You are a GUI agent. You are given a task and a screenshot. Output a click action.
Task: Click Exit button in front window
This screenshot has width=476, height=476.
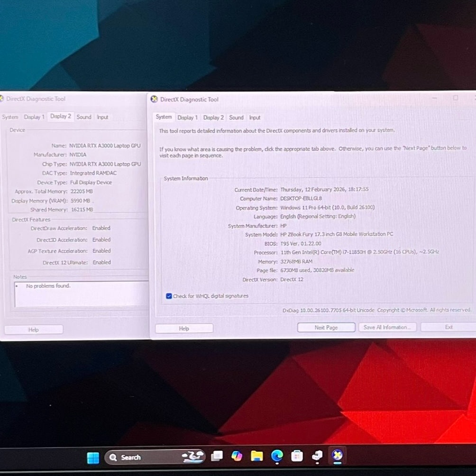[449, 327]
